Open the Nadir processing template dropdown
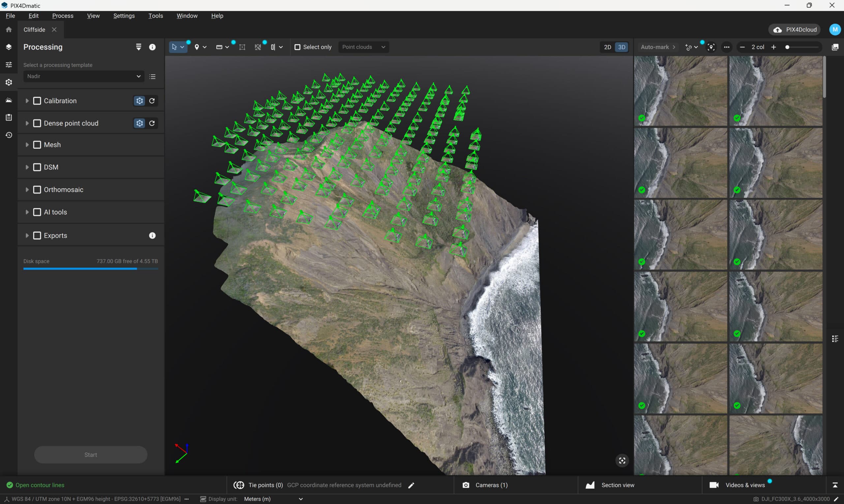Image resolution: width=844 pixels, height=504 pixels. (x=83, y=76)
